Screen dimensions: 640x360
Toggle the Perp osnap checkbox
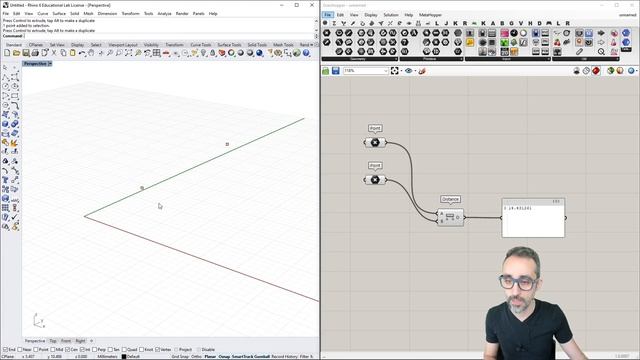94,350
